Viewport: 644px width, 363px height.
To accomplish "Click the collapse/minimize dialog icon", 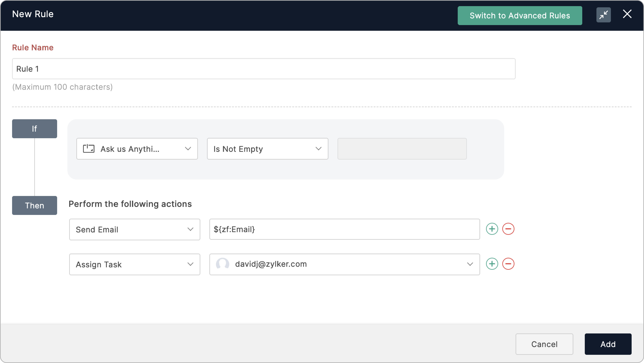I will pos(603,15).
